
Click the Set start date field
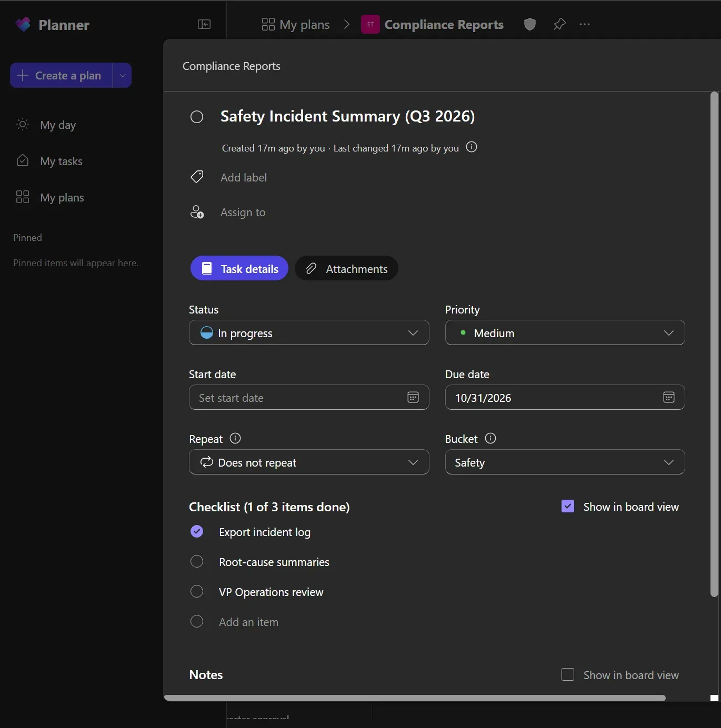tap(309, 397)
